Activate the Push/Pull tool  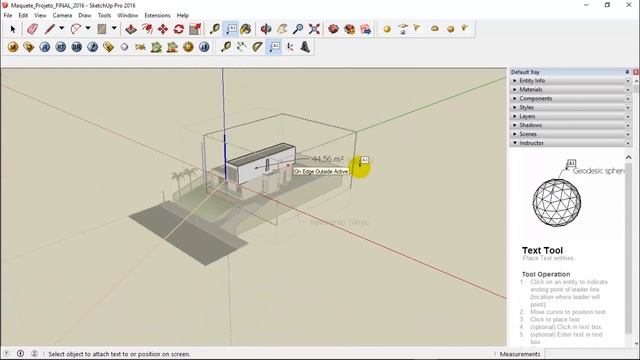click(x=131, y=29)
